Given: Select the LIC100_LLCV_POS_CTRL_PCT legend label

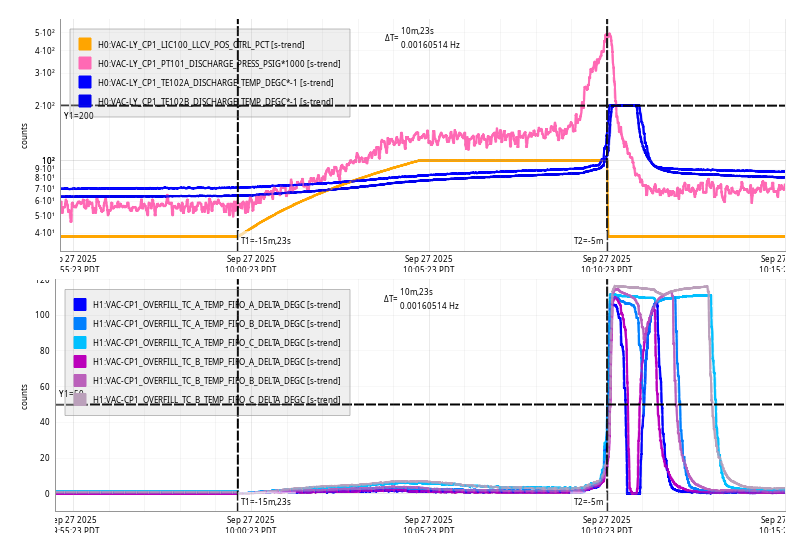Looking at the screenshot, I should (200, 44).
